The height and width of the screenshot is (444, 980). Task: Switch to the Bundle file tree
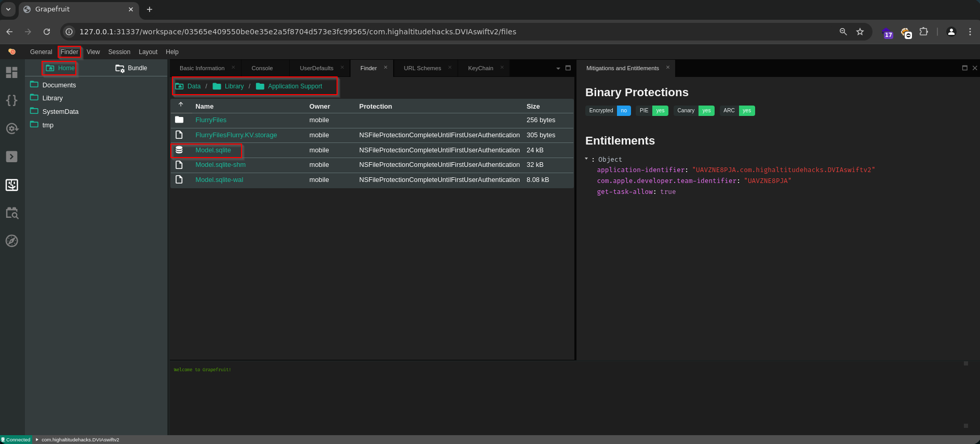[x=131, y=68]
